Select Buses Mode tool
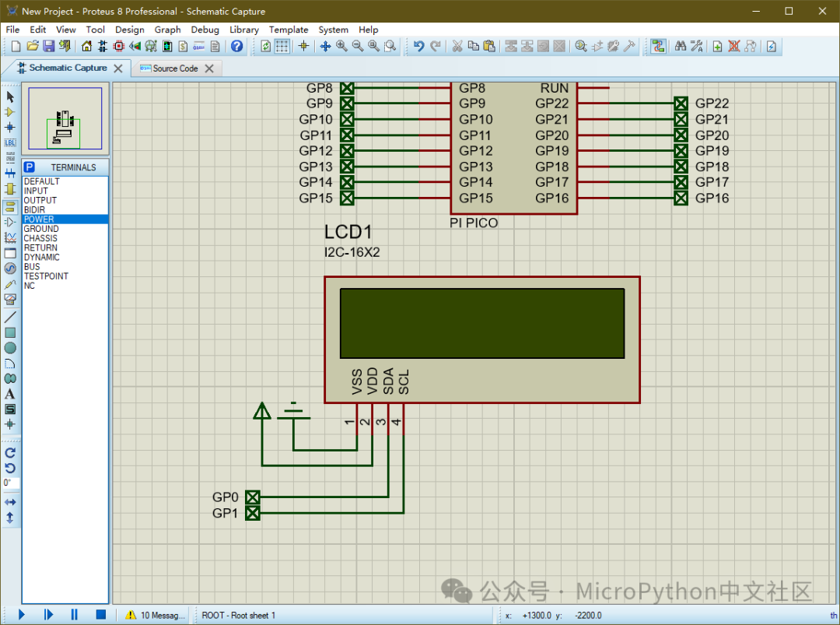The image size is (840, 625). click(10, 173)
